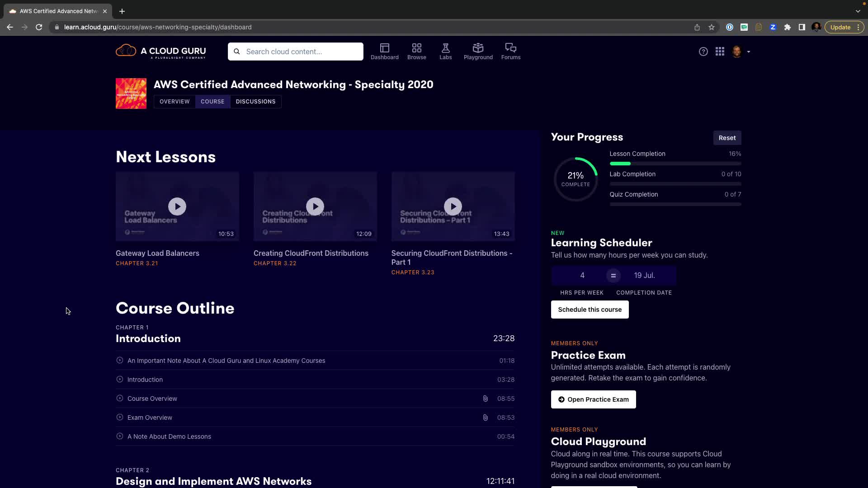Open Chrome Update menu button

844,27
